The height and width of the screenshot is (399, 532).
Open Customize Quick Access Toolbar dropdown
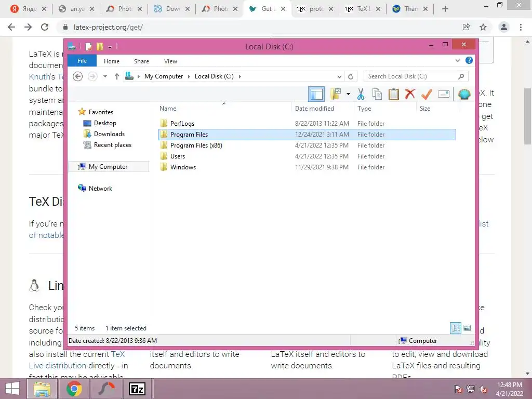110,47
